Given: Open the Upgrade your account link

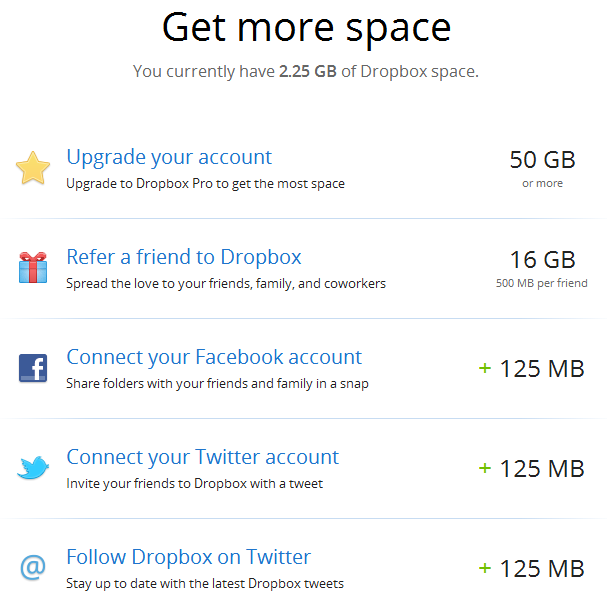Looking at the screenshot, I should (x=169, y=157).
